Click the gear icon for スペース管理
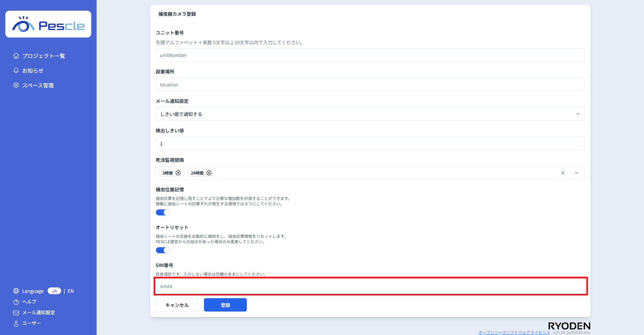 pyautogui.click(x=16, y=85)
